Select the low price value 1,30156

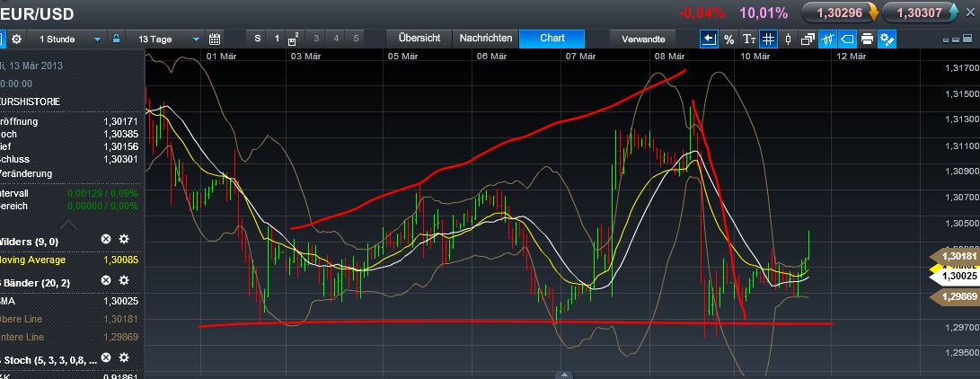coord(121,146)
